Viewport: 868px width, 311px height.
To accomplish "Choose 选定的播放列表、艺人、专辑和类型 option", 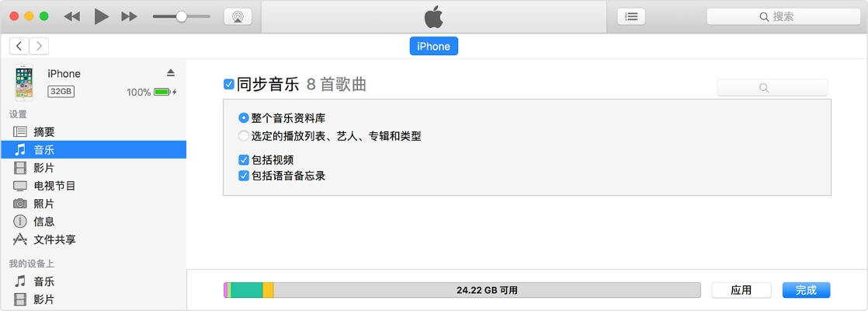I will pyautogui.click(x=244, y=136).
